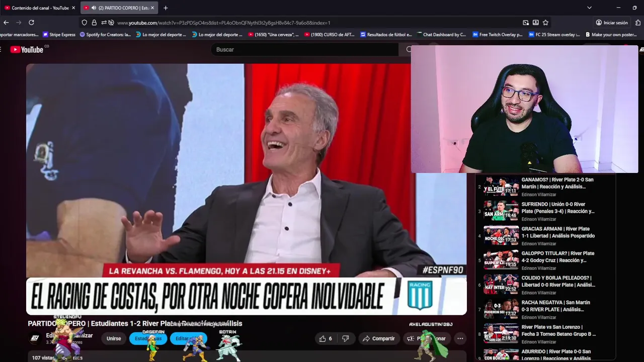Open the 'Stripe Express' bookmark
Image resolution: width=644 pixels, height=362 pixels.
click(59, 35)
